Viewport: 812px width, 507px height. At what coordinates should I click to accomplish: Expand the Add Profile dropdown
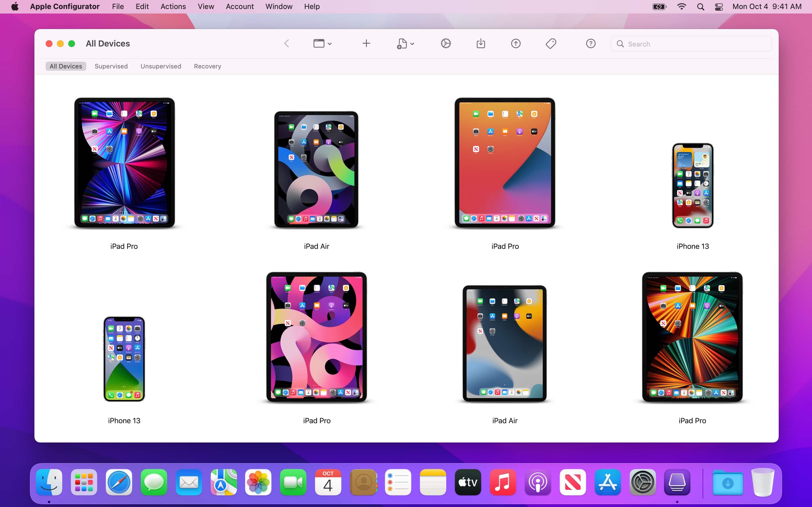pyautogui.click(x=404, y=43)
